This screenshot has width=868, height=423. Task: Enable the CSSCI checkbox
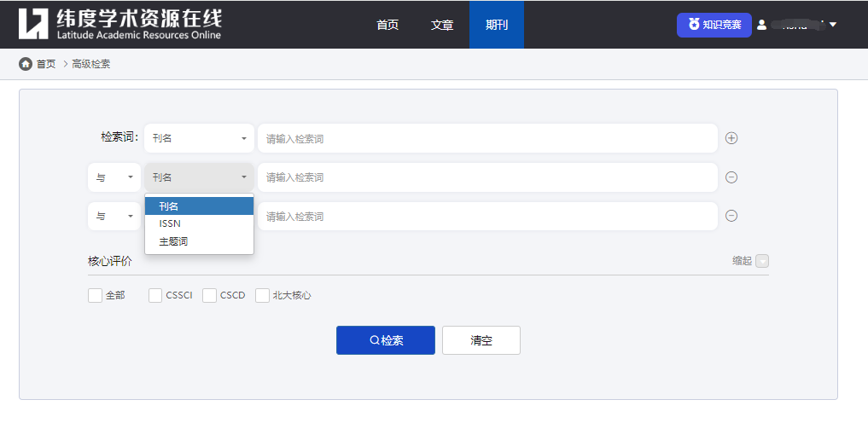(x=155, y=295)
